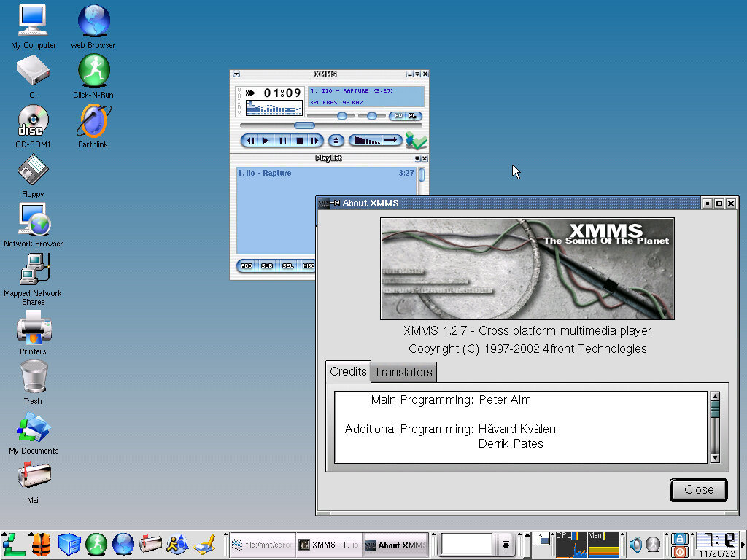This screenshot has height=560, width=747.
Task: Switch to the Translators tab
Action: point(403,372)
